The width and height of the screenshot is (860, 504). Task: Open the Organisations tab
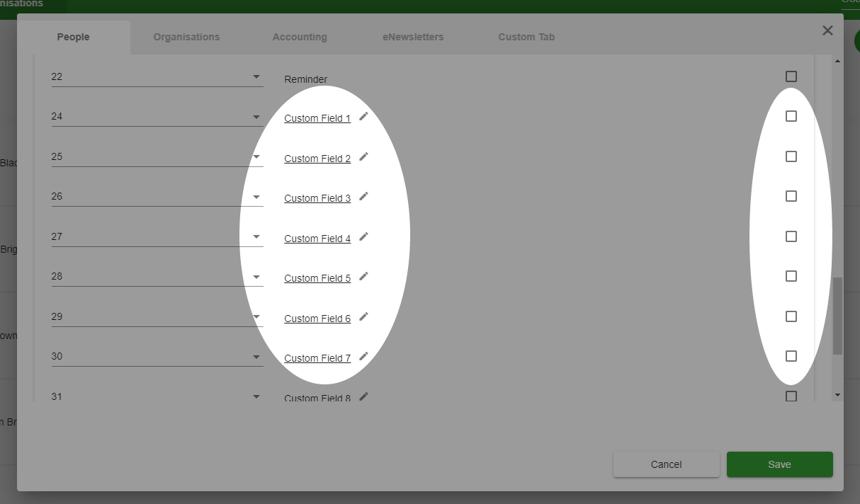pyautogui.click(x=186, y=37)
